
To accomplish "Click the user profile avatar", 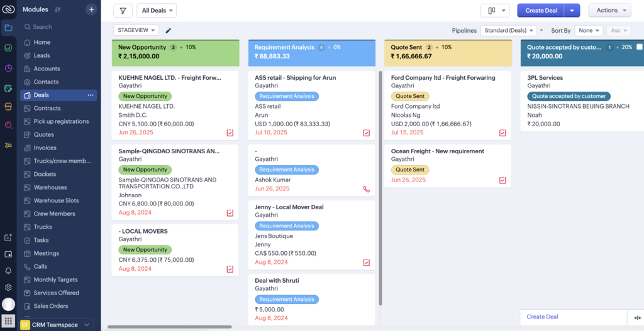I will click(8, 305).
